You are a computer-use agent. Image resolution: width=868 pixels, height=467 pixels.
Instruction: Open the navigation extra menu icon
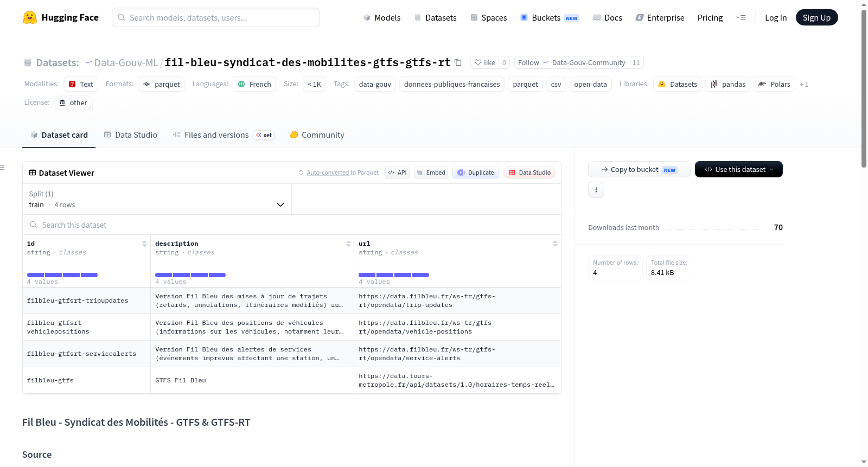pyautogui.click(x=741, y=17)
